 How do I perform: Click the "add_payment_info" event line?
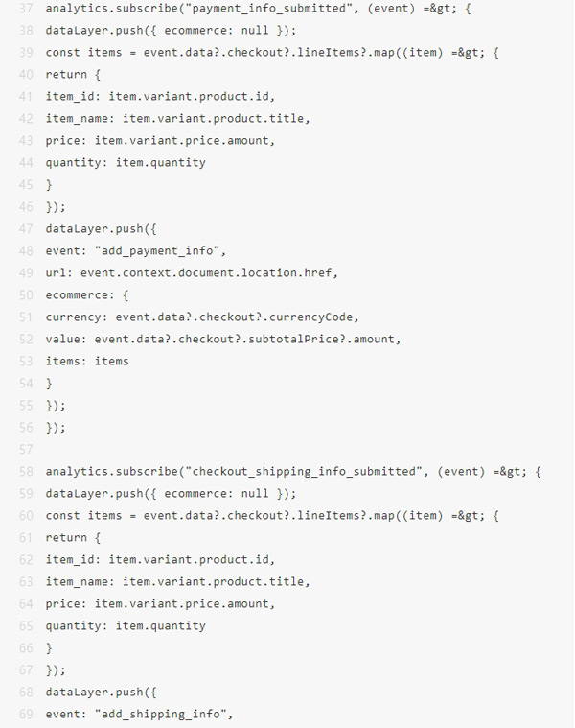[134, 250]
